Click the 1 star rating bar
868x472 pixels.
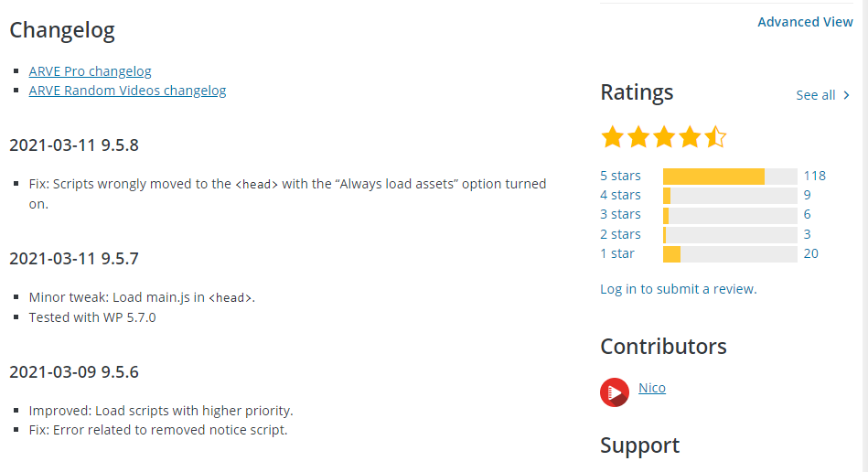[x=730, y=253]
